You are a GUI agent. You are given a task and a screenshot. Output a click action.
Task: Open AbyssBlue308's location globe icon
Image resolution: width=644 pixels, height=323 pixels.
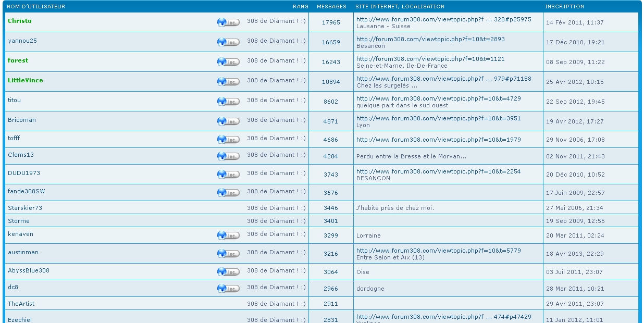228,271
